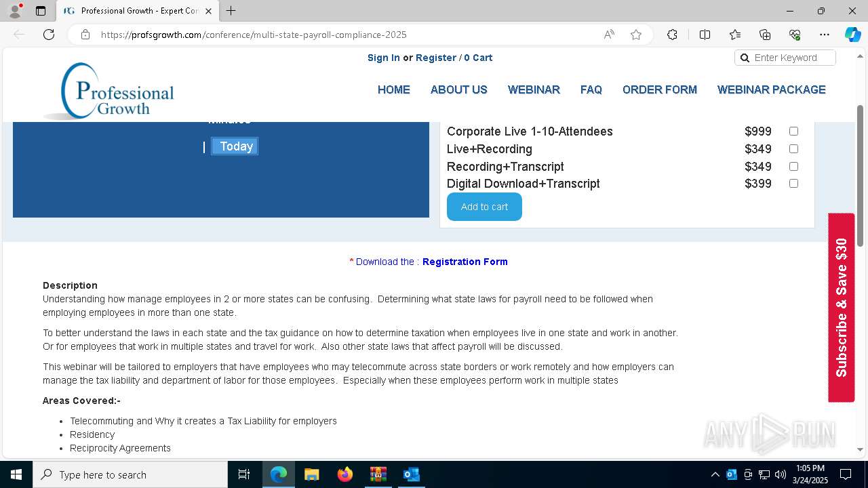Click the Professional Growth logo
This screenshot has height=488, width=868.
coord(109,91)
